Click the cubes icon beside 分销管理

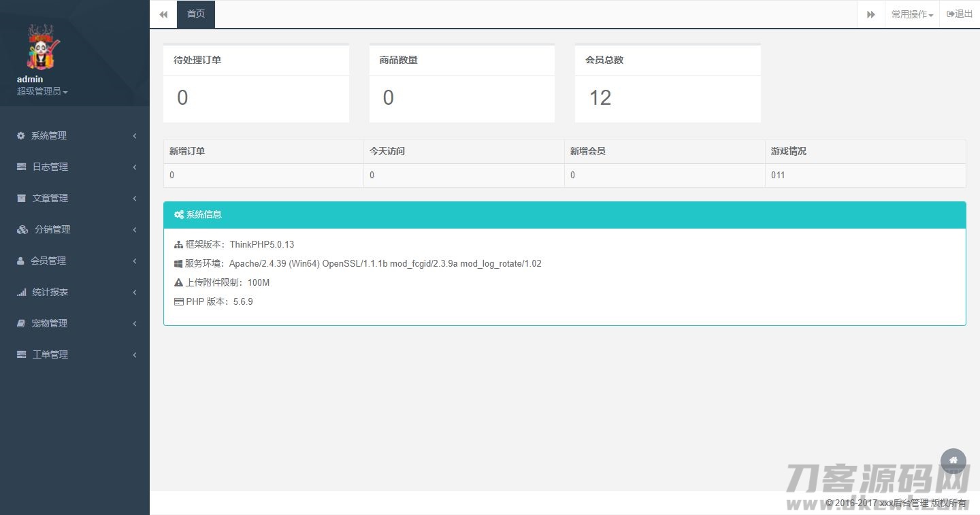(22, 229)
